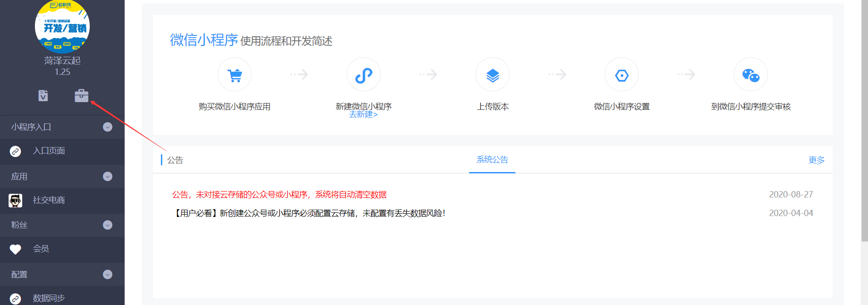Image resolution: width=868 pixels, height=305 pixels.
Task: Click the 去新建> link
Action: pyautogui.click(x=363, y=115)
